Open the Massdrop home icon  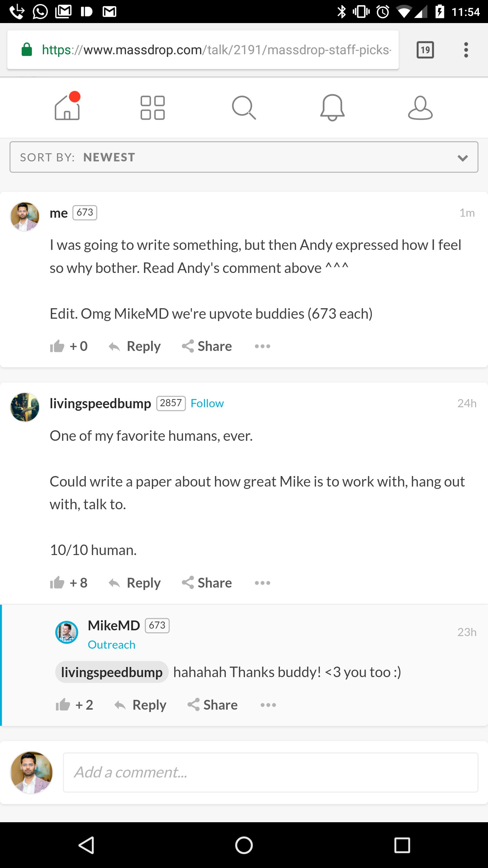67,107
